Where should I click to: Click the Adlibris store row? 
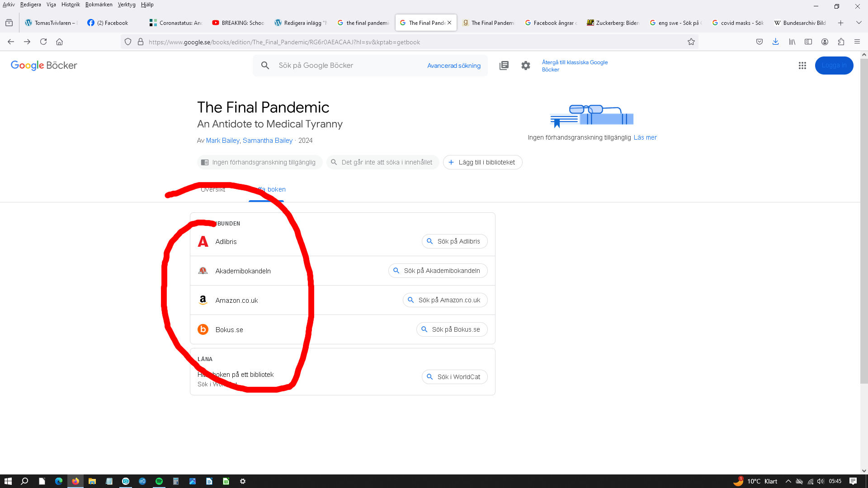click(x=343, y=242)
